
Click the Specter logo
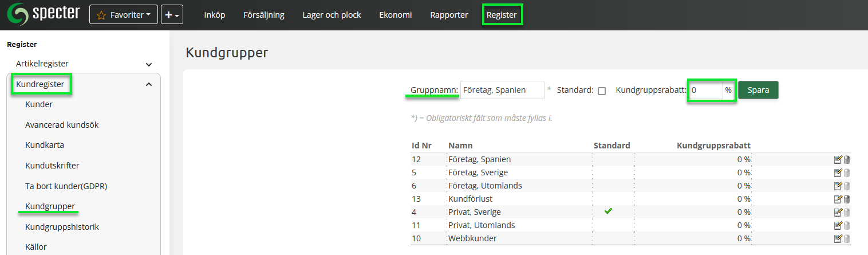[x=43, y=14]
